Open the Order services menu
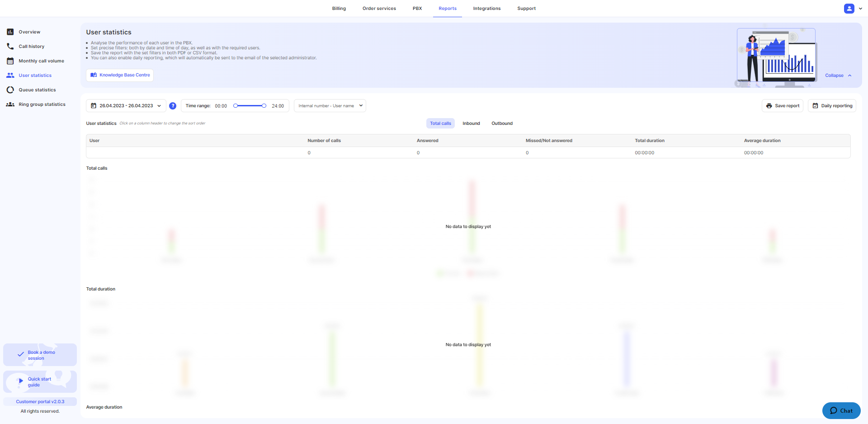Viewport: 868px width, 424px height. pos(379,8)
